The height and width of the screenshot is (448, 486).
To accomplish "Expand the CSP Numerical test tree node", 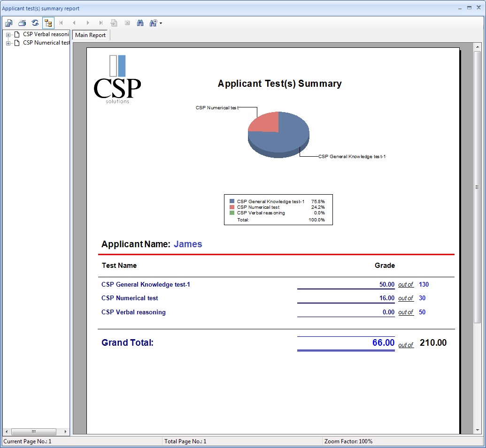I will coord(7,42).
